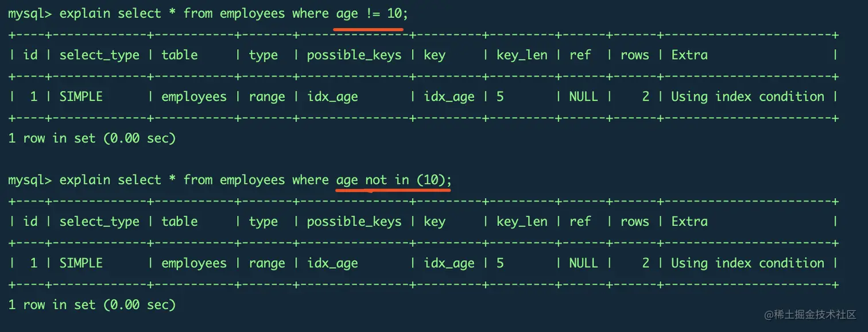Click last "1 row in set (0.00 sec)" line

(x=92, y=305)
